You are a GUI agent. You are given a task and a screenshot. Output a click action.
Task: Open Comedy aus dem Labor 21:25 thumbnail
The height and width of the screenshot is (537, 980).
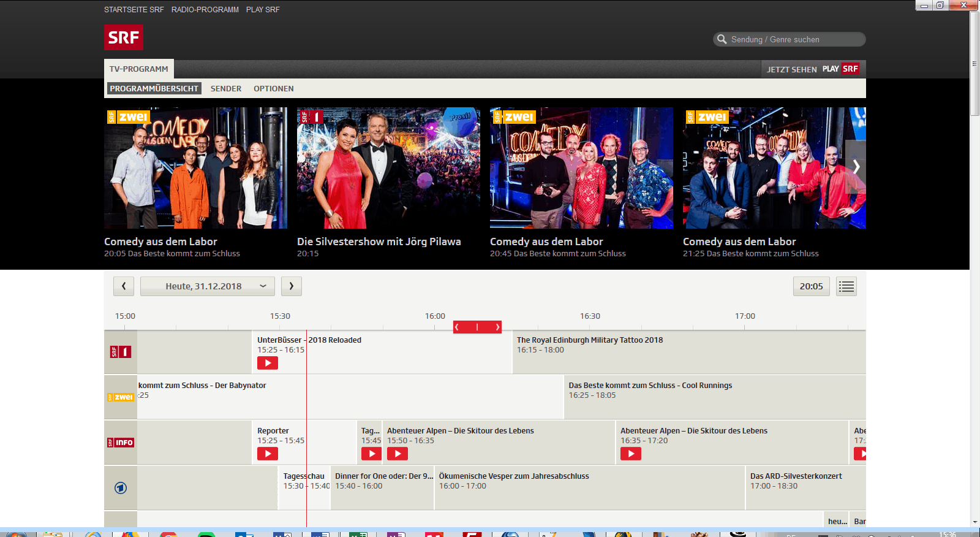coord(774,168)
